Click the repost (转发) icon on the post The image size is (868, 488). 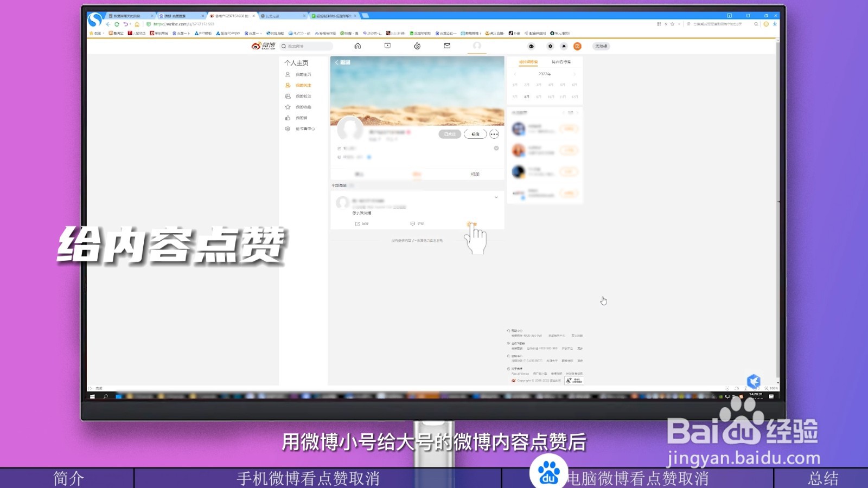[x=358, y=223]
